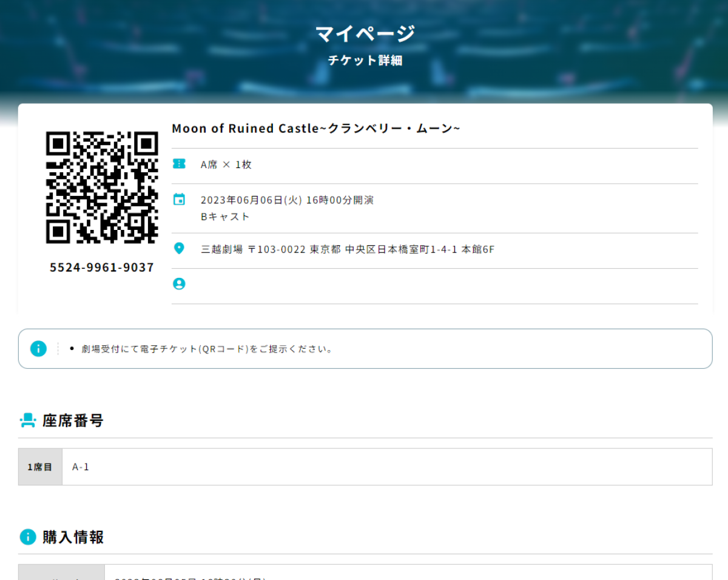728x580 pixels.
Task: Click the Moon of Ruined Castle event title
Action: (x=315, y=129)
